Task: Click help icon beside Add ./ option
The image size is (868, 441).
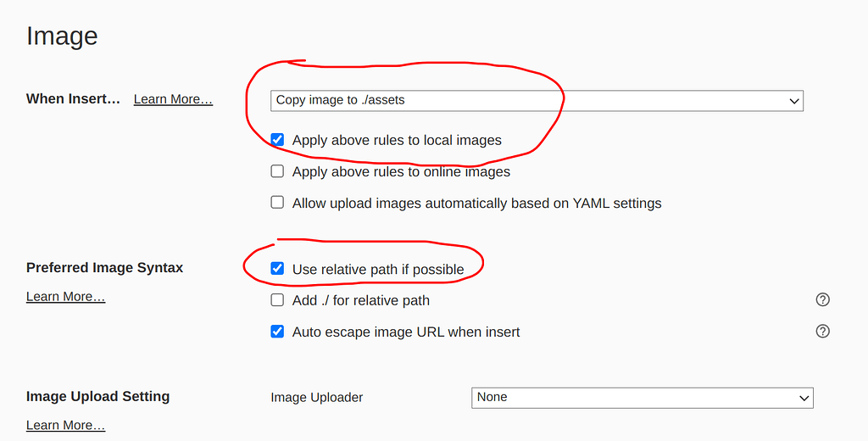Action: tap(822, 299)
